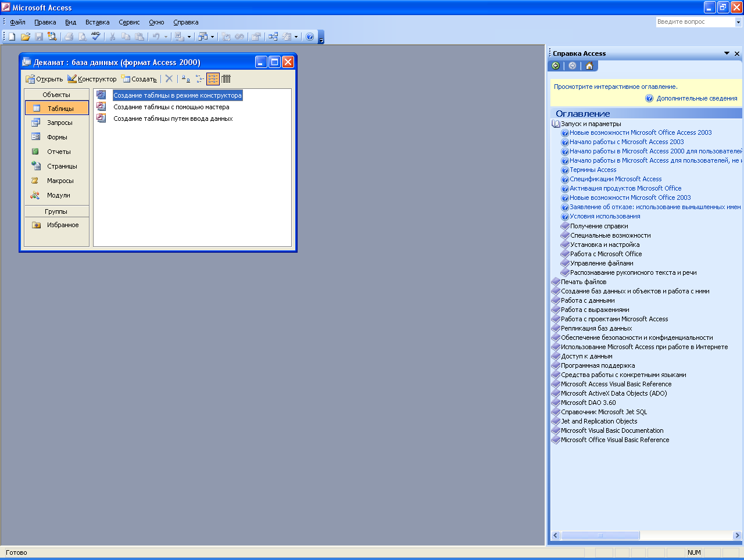Click the Print toolbar icon
Viewport: 744px width, 560px height.
pyautogui.click(x=69, y=37)
